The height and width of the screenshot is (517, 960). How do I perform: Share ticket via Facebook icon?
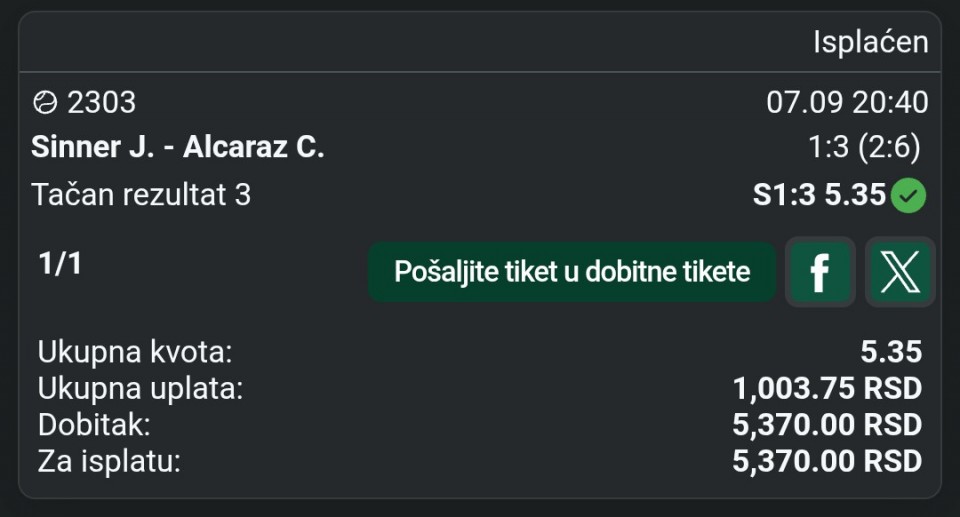(x=820, y=271)
